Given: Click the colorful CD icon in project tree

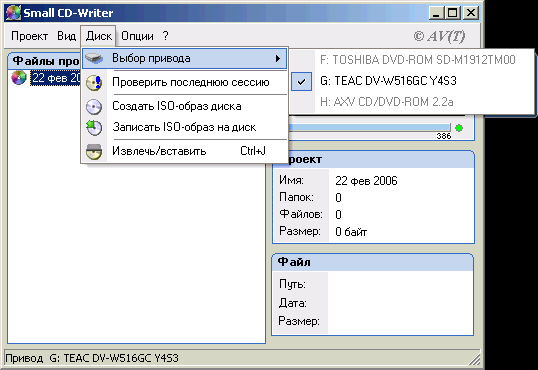Looking at the screenshot, I should click(19, 78).
